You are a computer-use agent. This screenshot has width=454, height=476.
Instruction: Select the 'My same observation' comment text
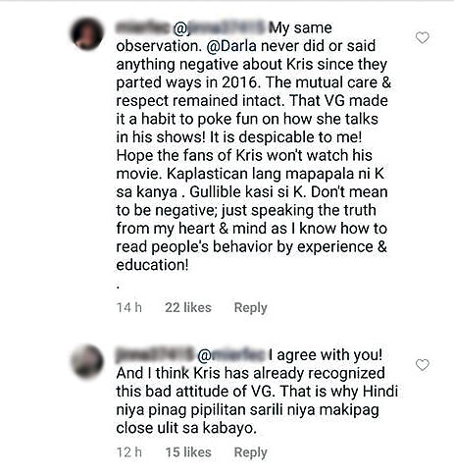point(253,146)
